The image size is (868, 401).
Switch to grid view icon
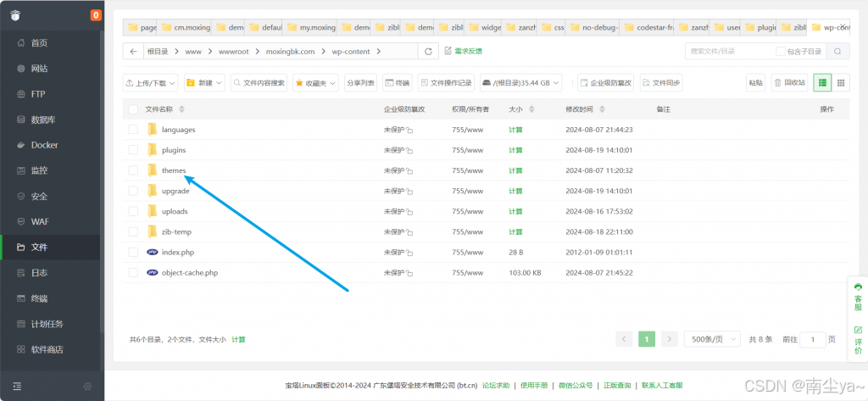(x=840, y=83)
